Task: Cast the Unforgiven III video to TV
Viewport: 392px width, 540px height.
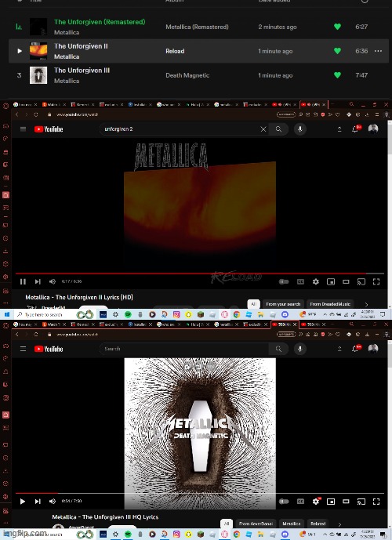Action: click(361, 502)
